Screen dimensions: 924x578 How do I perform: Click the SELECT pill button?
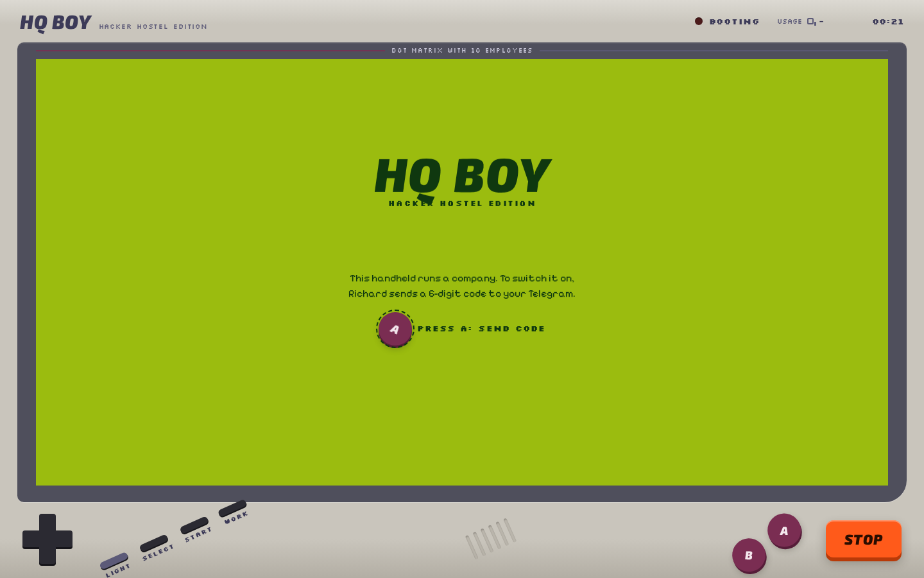point(154,543)
